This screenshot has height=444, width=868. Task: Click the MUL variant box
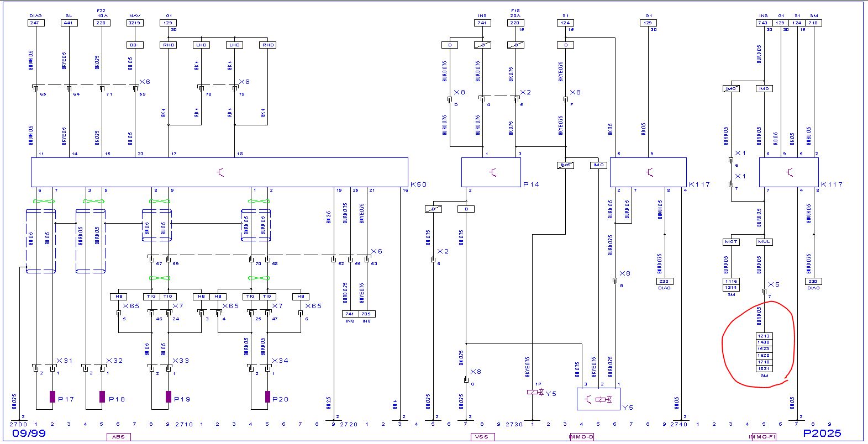[764, 242]
